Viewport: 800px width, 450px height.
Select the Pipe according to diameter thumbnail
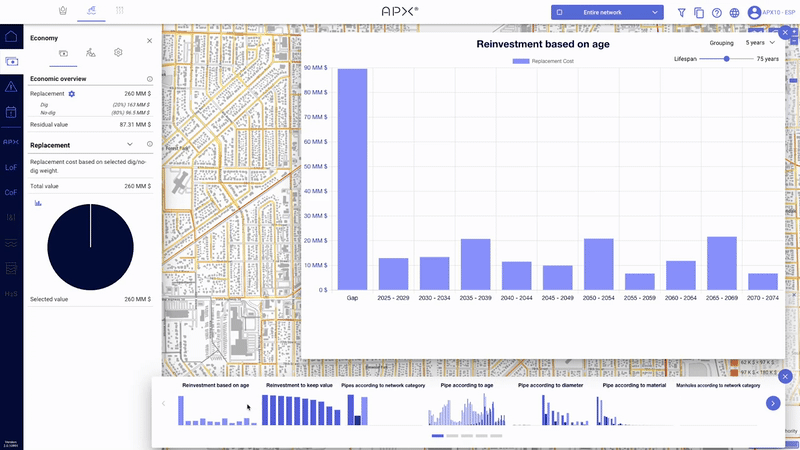(551, 406)
